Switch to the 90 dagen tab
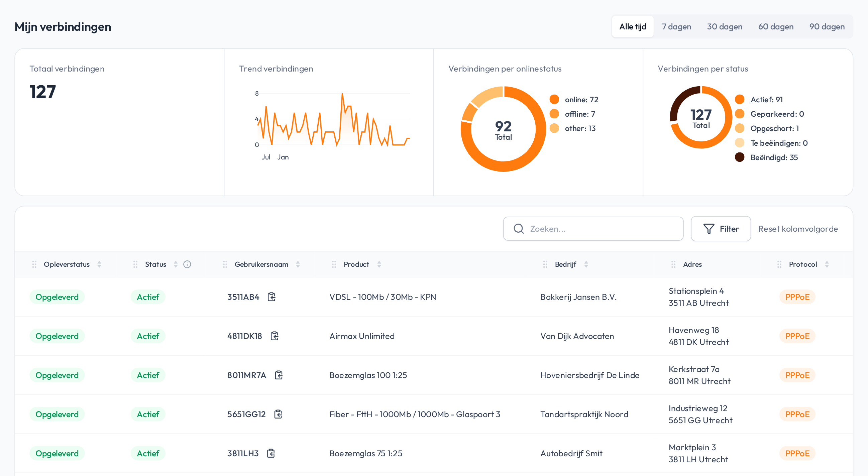The width and height of the screenshot is (868, 476). [x=827, y=27]
